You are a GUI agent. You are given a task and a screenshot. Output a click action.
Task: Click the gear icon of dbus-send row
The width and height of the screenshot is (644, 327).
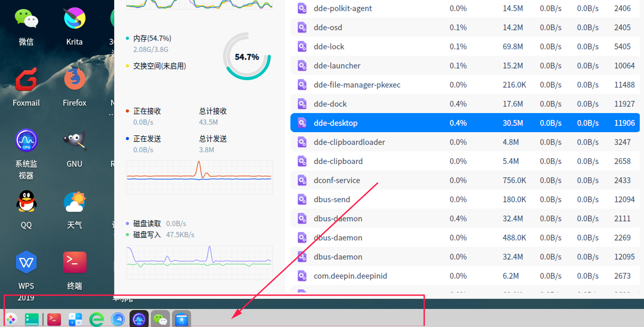pyautogui.click(x=302, y=199)
